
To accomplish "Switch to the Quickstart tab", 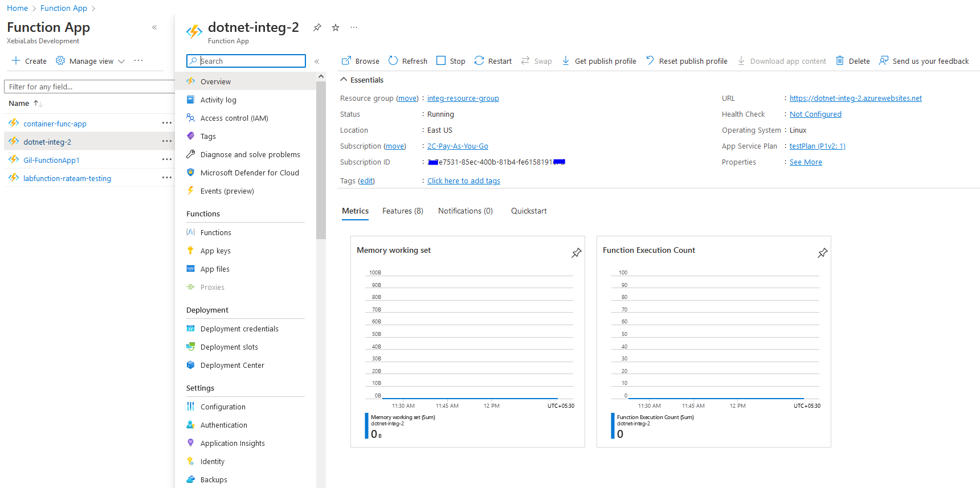I will pyautogui.click(x=529, y=211).
